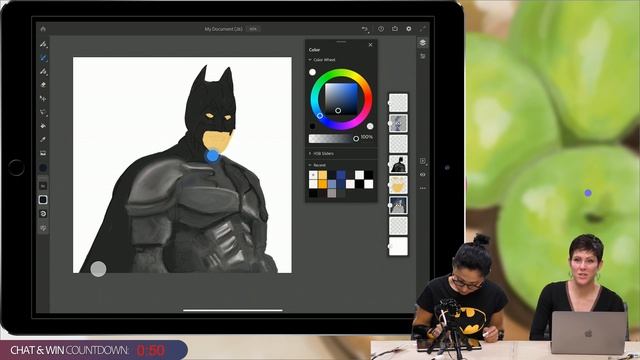
Task: Tap the zoom percentage next to the title
Action: click(253, 29)
